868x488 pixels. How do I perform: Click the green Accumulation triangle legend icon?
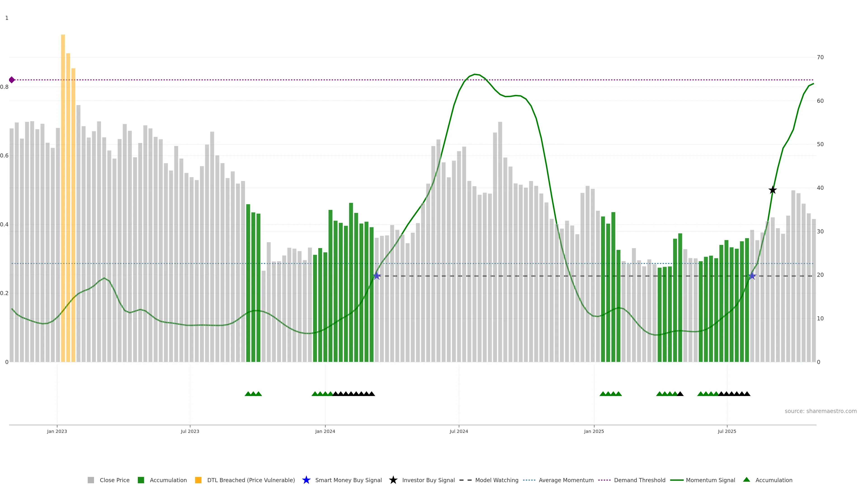[x=746, y=480]
